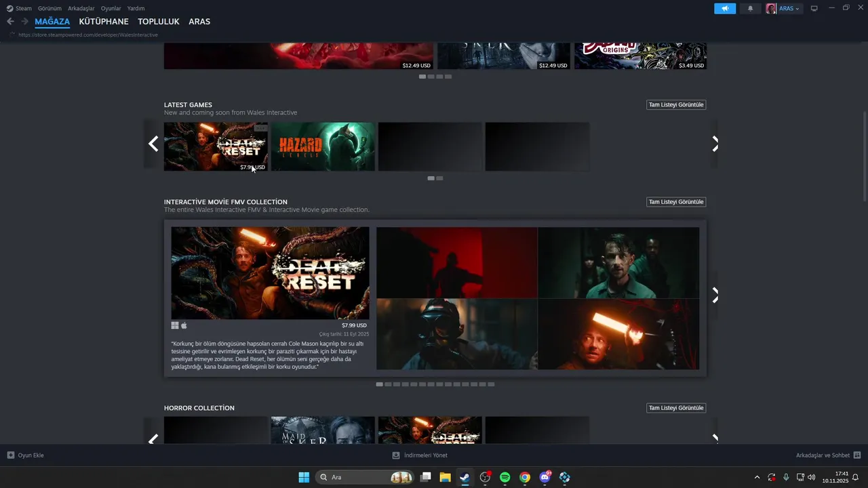Open the Arkadaşlar menu
Image resolution: width=868 pixels, height=488 pixels.
click(x=81, y=8)
